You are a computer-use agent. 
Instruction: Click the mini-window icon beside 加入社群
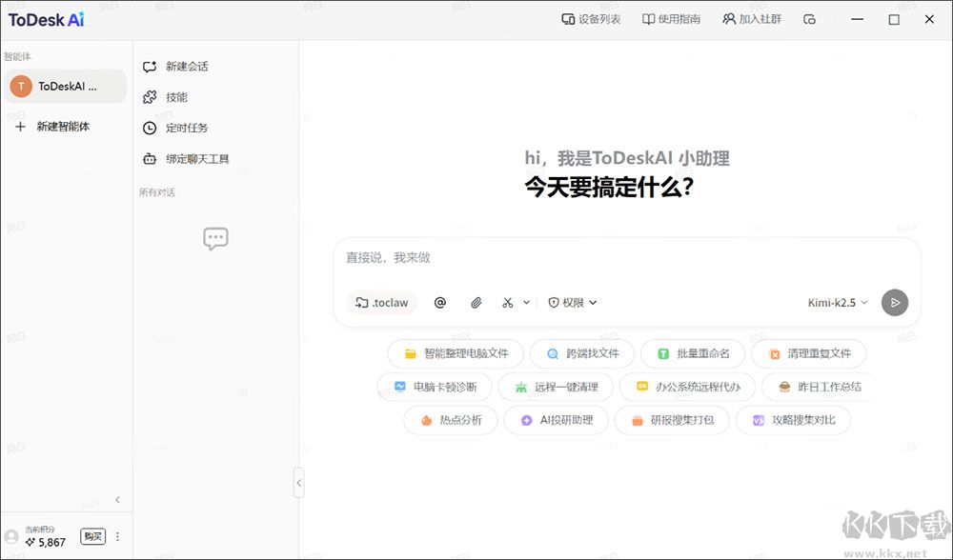(809, 19)
